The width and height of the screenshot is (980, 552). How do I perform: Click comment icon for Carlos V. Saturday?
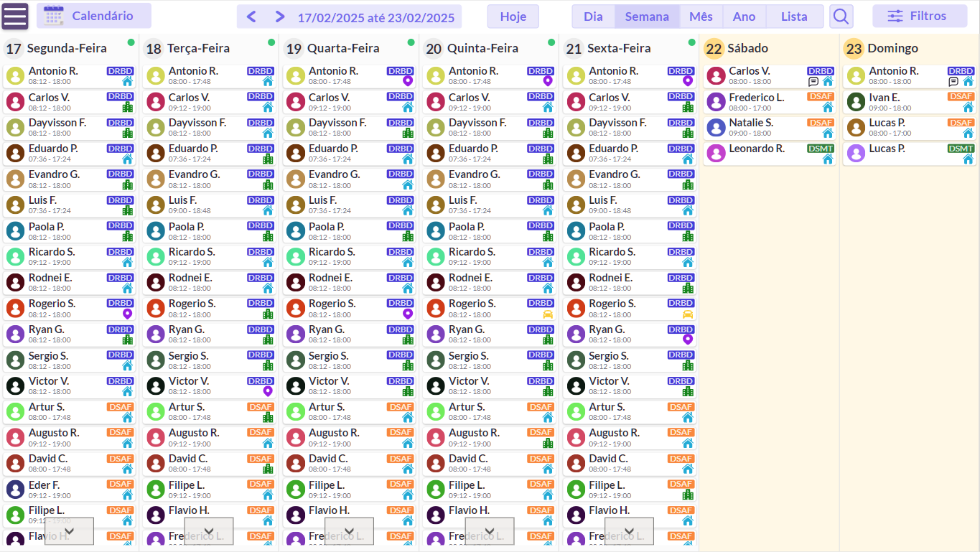click(813, 81)
